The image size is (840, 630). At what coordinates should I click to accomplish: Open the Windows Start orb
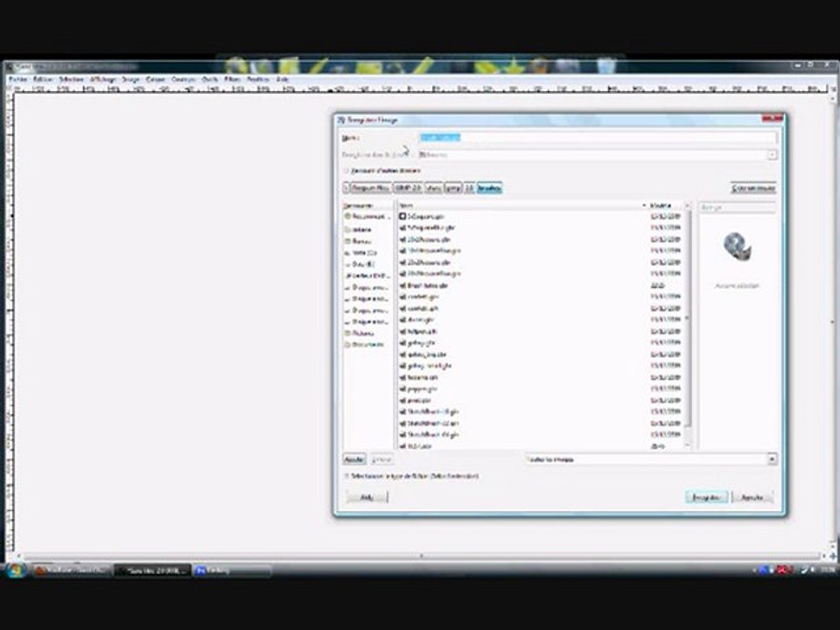point(15,570)
